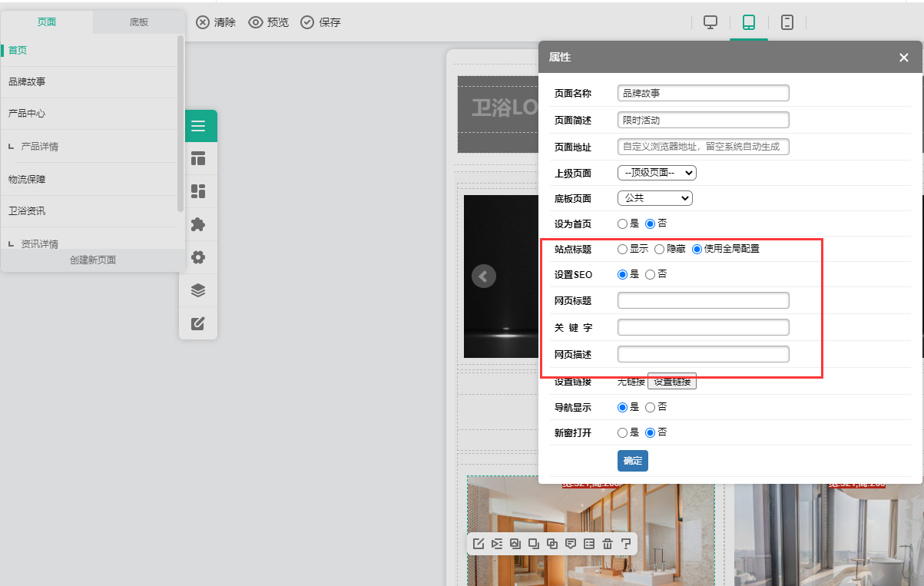This screenshot has width=924, height=586.
Task: Expand the 产品详情 sub-page item
Action: coord(39,147)
